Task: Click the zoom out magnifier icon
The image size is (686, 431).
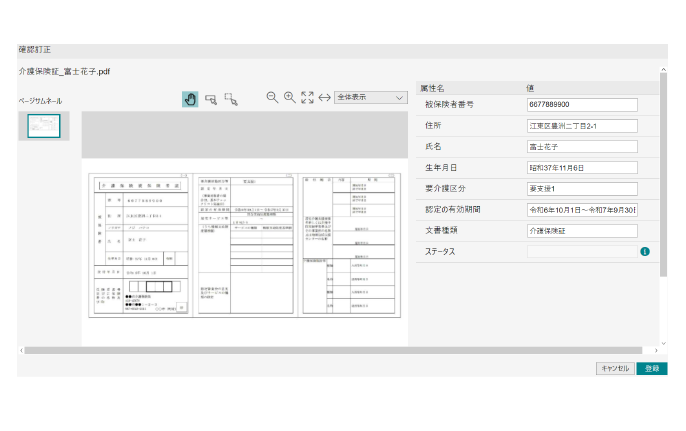Action: [272, 98]
